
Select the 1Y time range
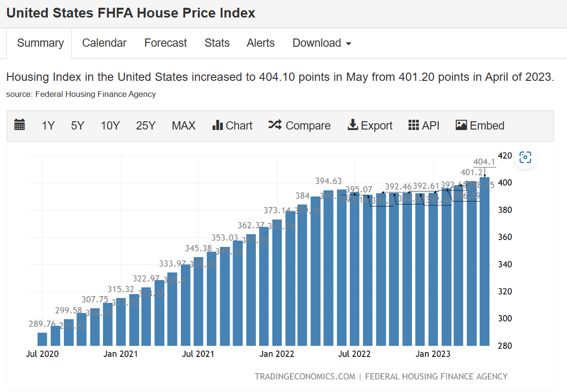pos(48,126)
